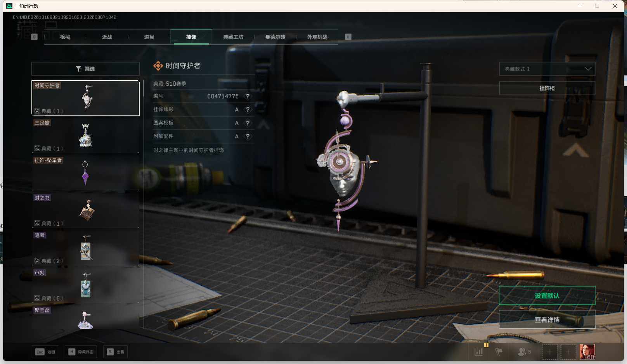The width and height of the screenshot is (627, 364).
Task: Click the 查看详情 button
Action: click(x=547, y=320)
